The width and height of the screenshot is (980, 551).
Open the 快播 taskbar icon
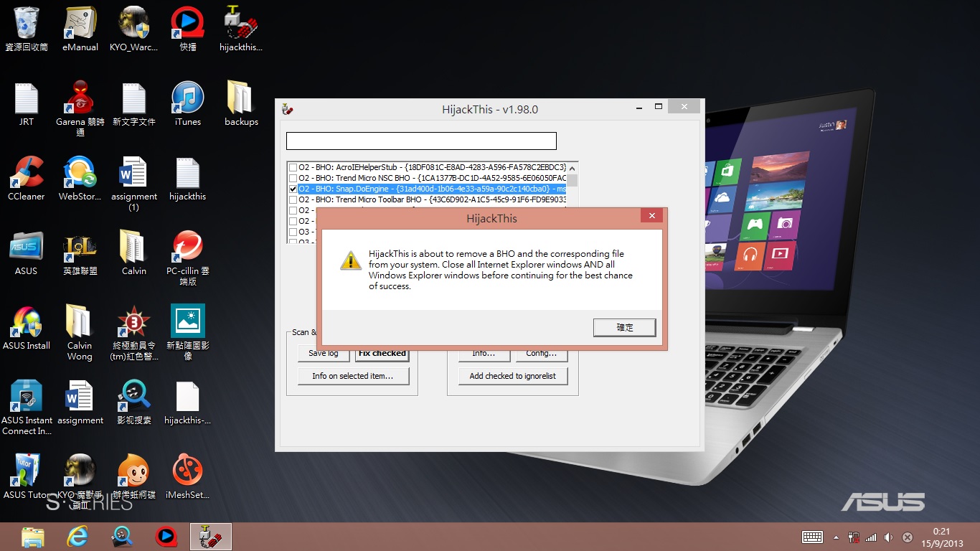(x=166, y=536)
